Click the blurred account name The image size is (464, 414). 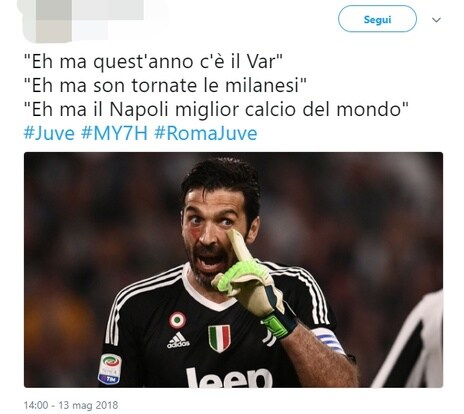(108, 10)
